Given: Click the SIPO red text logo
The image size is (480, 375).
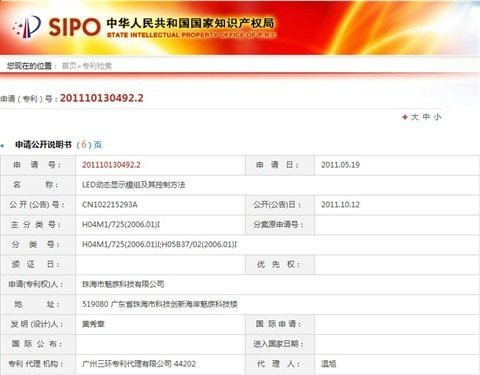Looking at the screenshot, I should [74, 27].
